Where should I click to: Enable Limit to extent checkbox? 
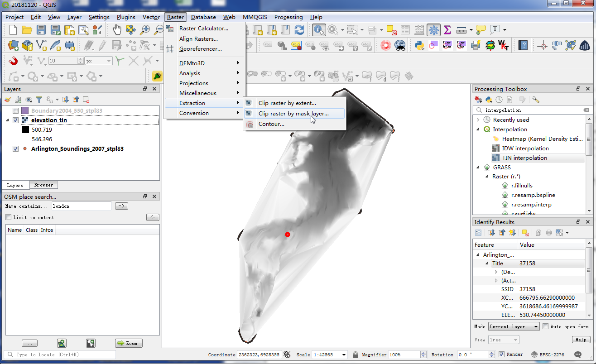click(8, 217)
